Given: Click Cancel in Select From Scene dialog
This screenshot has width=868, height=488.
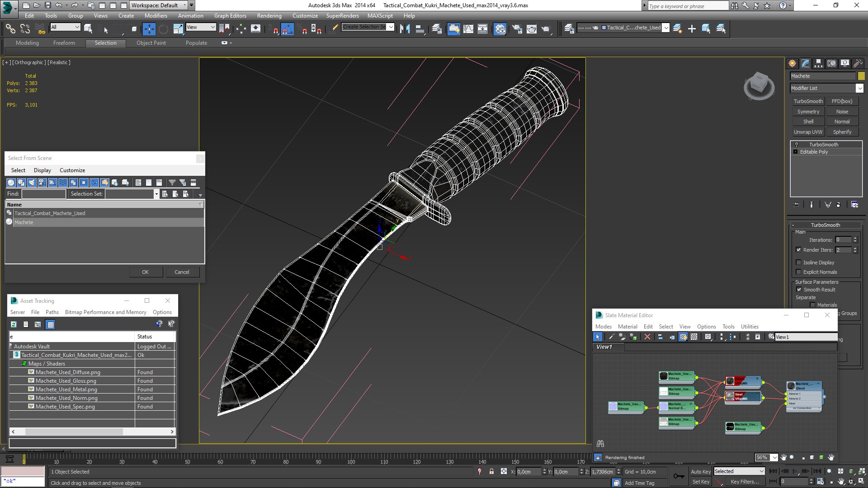Looking at the screenshot, I should tap(182, 272).
